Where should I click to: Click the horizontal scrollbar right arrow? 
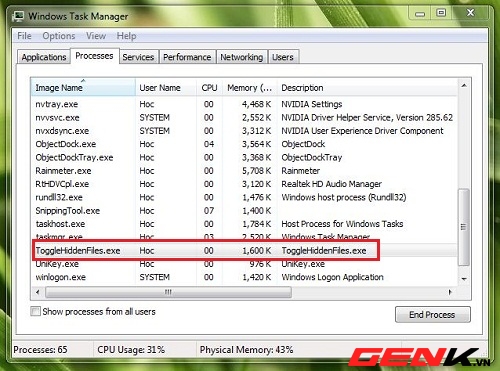(450, 292)
